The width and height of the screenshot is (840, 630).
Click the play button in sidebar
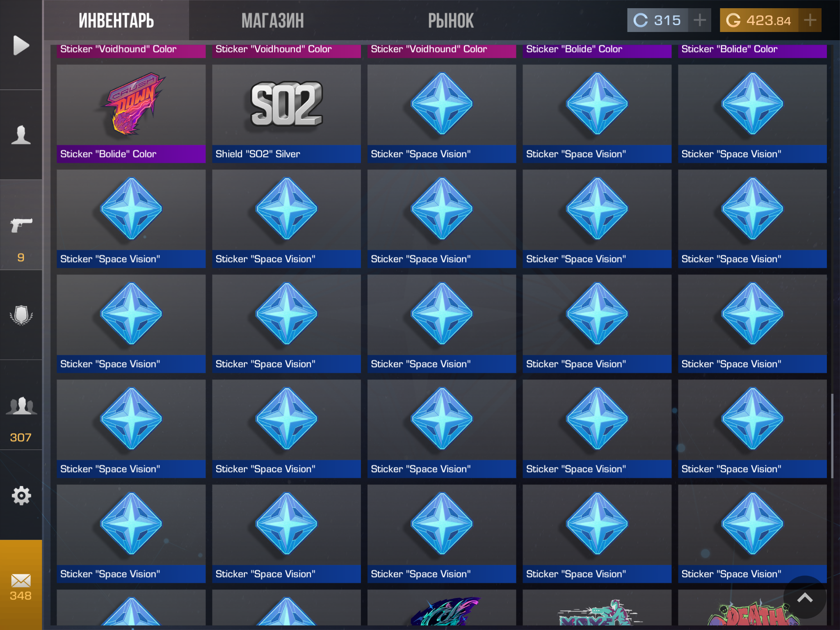pyautogui.click(x=21, y=45)
